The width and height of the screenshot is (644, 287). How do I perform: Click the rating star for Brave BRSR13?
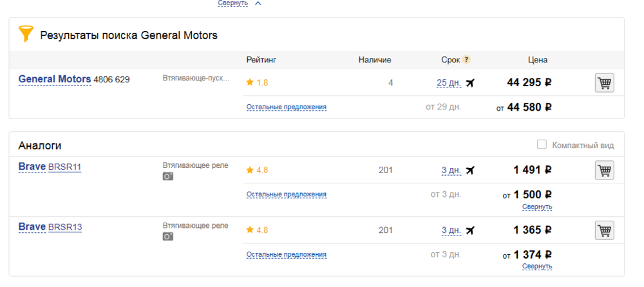[x=250, y=230]
